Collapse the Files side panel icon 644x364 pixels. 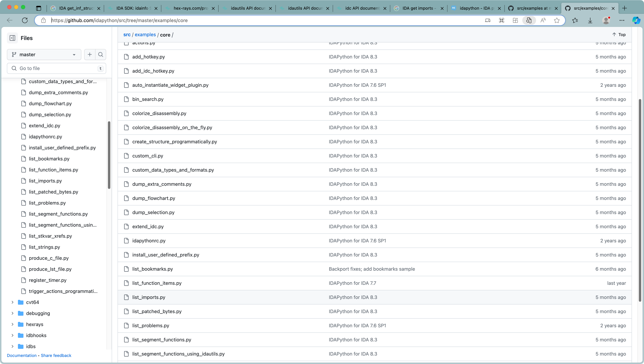(x=12, y=38)
